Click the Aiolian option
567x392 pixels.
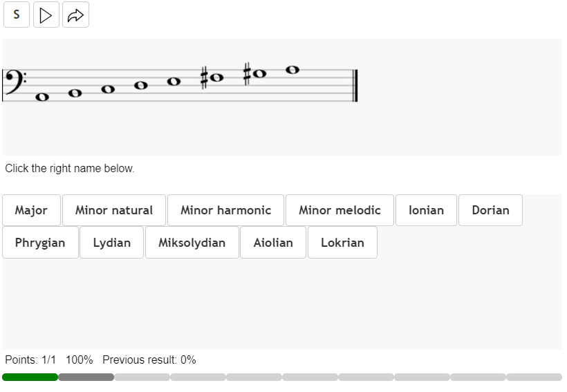point(273,243)
